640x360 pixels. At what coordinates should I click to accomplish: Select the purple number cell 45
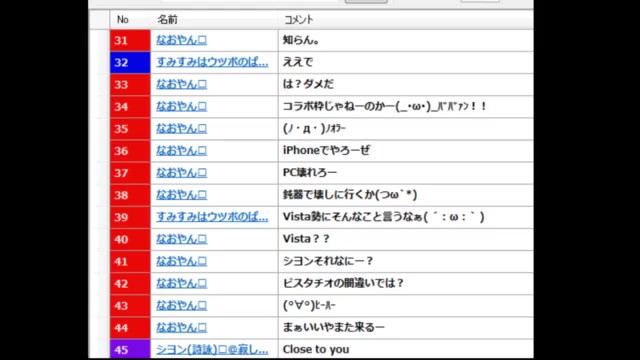(x=130, y=349)
